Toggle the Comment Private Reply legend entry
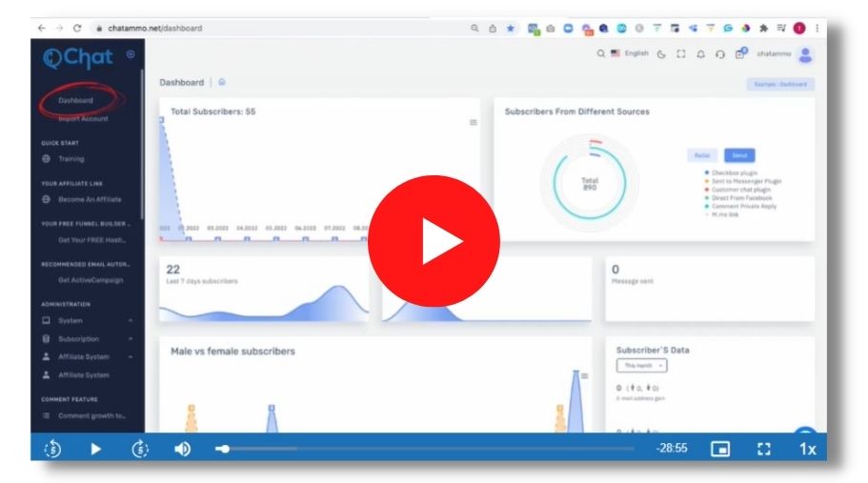This screenshot has height=483, width=868. (x=740, y=206)
